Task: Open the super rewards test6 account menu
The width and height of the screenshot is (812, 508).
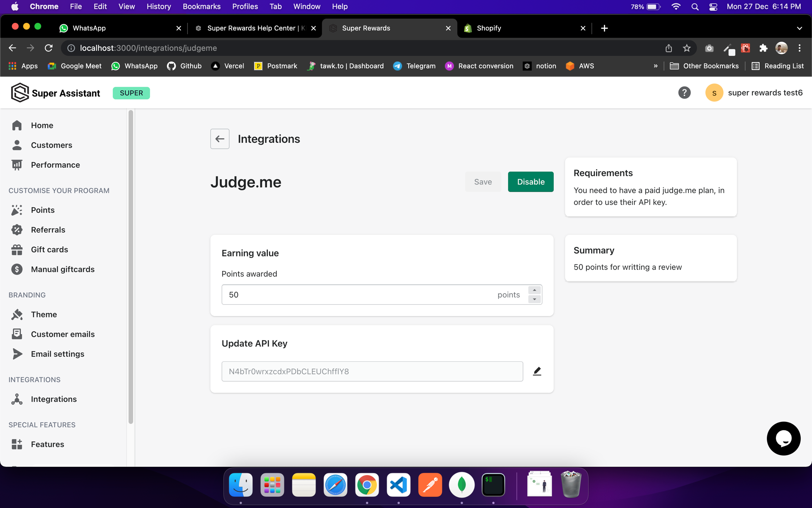Action: tap(753, 93)
